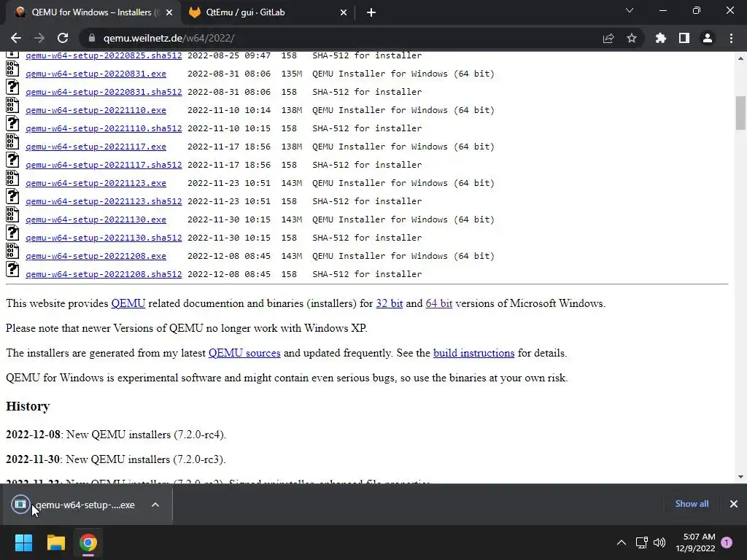Click unknown-file icon beside 20221117.sha512
The image size is (747, 560).
point(12,160)
